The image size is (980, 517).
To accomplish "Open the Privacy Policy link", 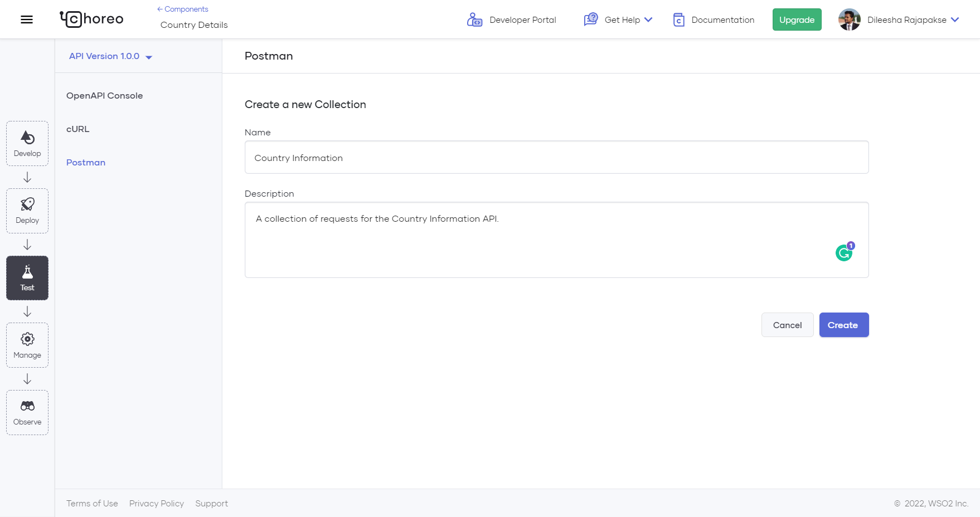I will [x=157, y=504].
